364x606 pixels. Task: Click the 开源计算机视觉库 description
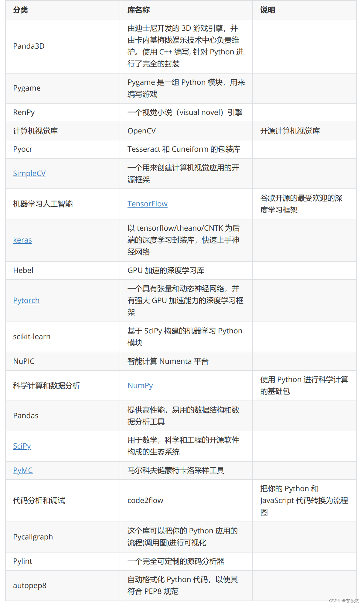(x=290, y=131)
